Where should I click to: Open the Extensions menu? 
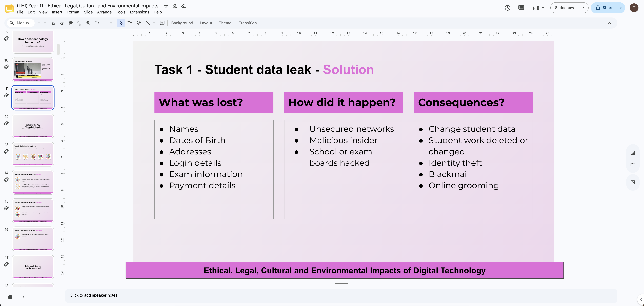(x=139, y=12)
